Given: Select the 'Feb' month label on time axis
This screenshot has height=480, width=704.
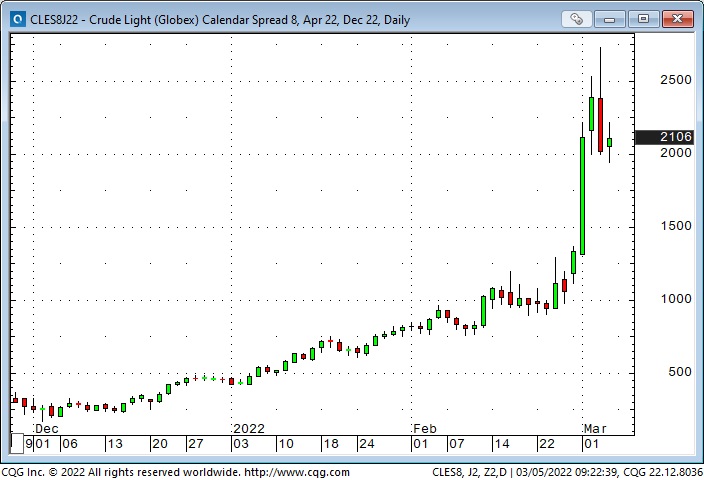Looking at the screenshot, I should 425,428.
